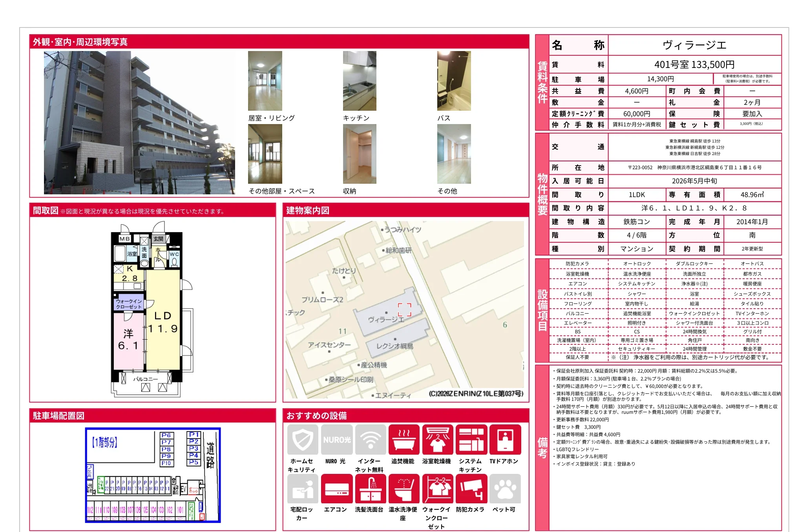Click the ペット可 pet-friendly paw icon
The height and width of the screenshot is (532, 807).
coord(505,488)
